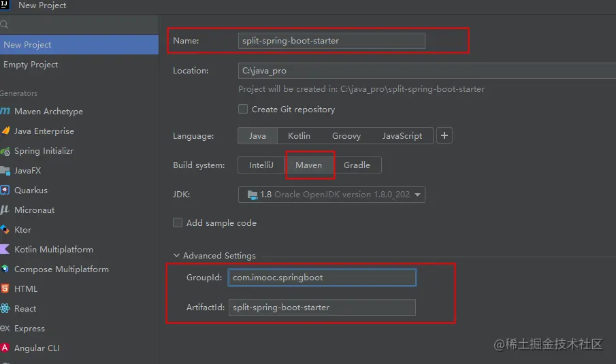616x364 pixels.
Task: Add another language with the plus button
Action: (x=444, y=136)
